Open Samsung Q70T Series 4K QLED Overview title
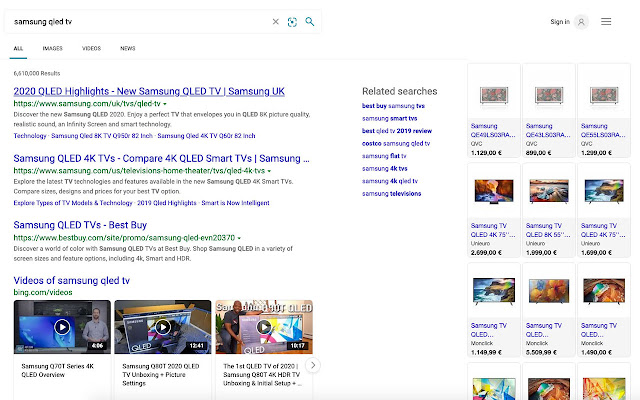Screen dimensions: 640x400 coord(58,371)
